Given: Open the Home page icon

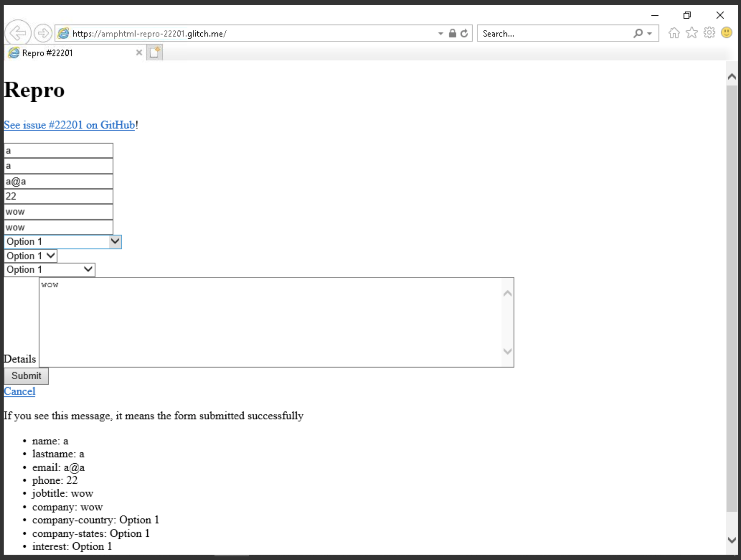Looking at the screenshot, I should click(674, 33).
